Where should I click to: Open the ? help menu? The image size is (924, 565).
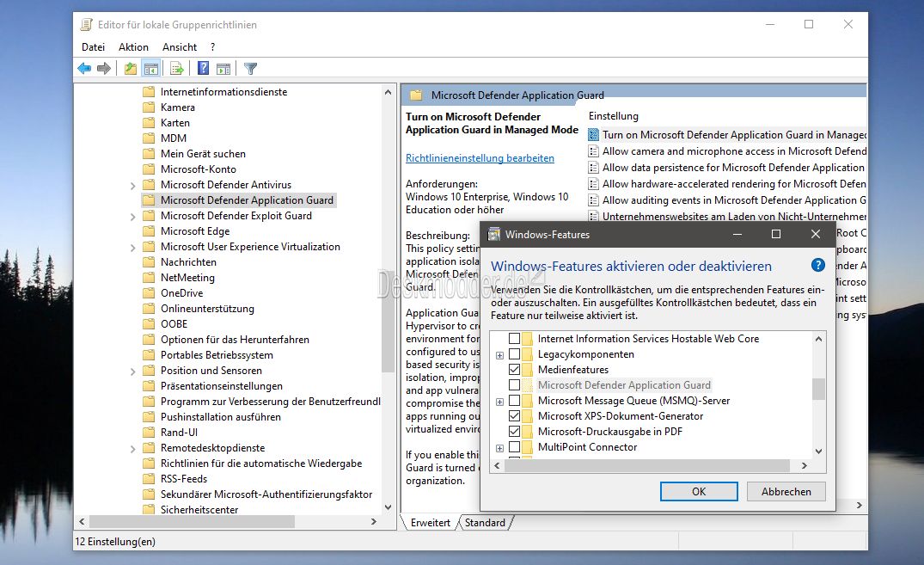tap(212, 47)
